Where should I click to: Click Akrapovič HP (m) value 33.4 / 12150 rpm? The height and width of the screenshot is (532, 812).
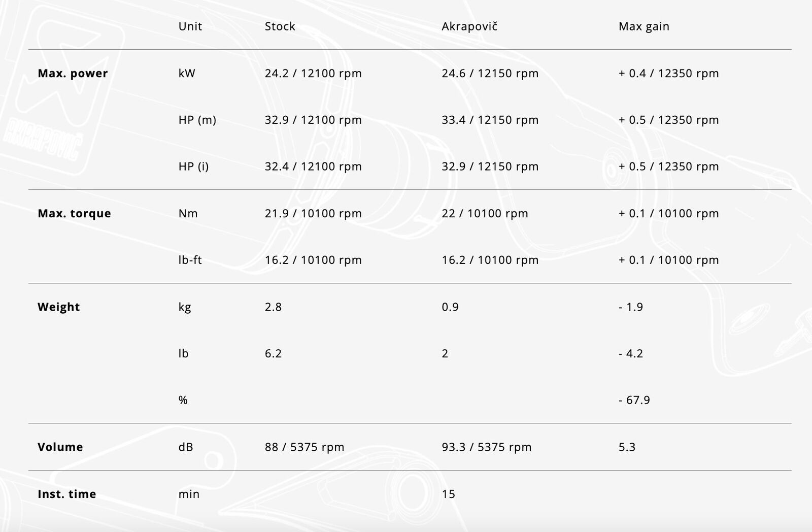490,120
